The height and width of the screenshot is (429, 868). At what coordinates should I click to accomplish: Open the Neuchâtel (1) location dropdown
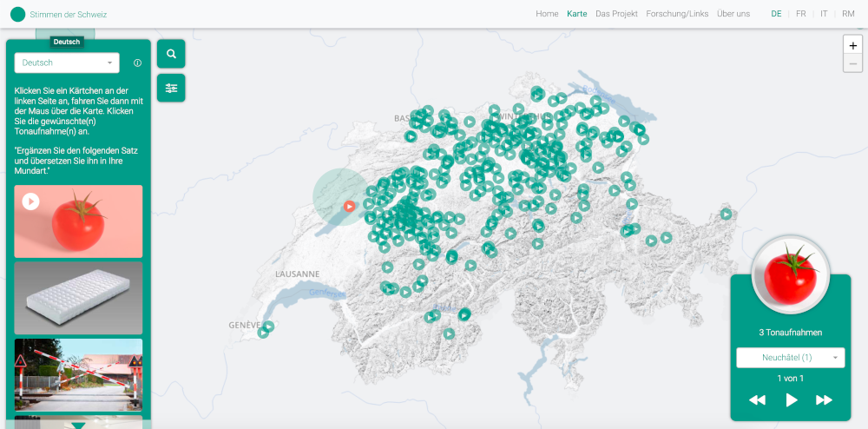click(790, 358)
